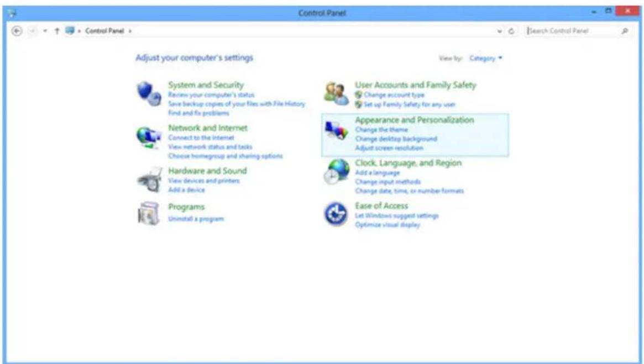Click Connect to the Internet
Viewport: 644px width, 364px height.
pyautogui.click(x=201, y=138)
